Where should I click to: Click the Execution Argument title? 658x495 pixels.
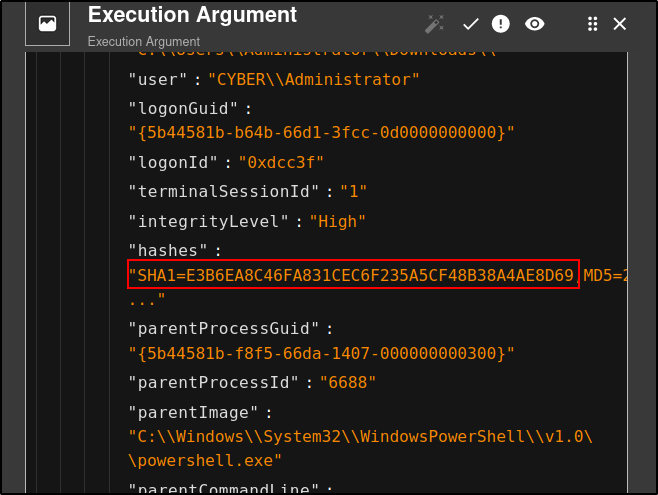point(192,15)
